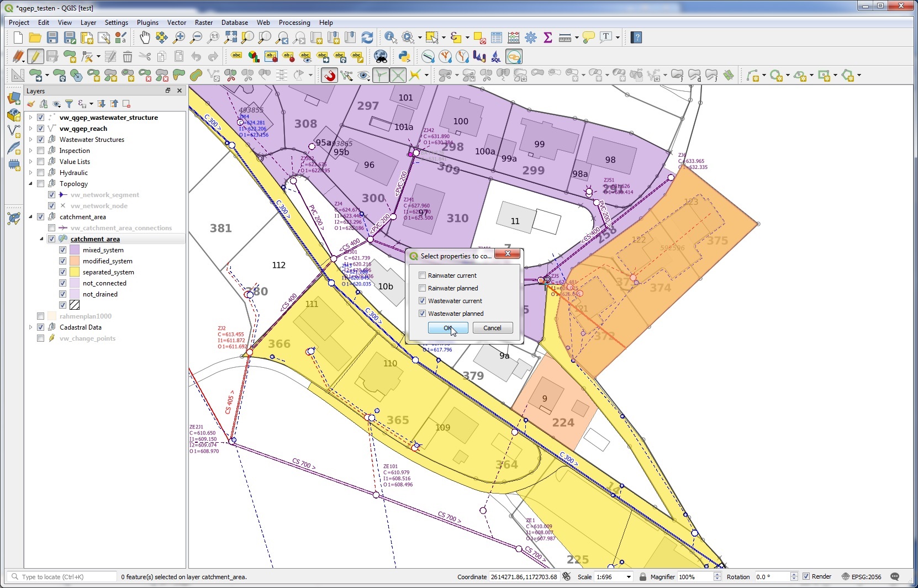
Task: Toggle the Render checkbox in status bar
Action: [806, 576]
